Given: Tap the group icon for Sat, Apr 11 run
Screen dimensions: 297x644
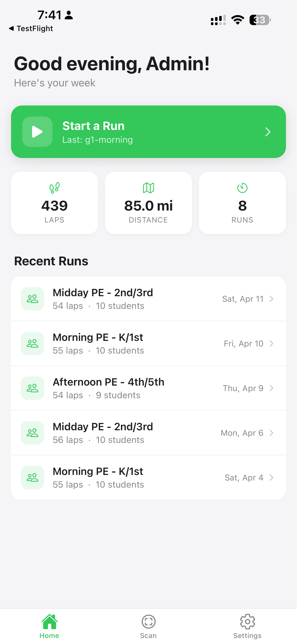Looking at the screenshot, I should [32, 299].
